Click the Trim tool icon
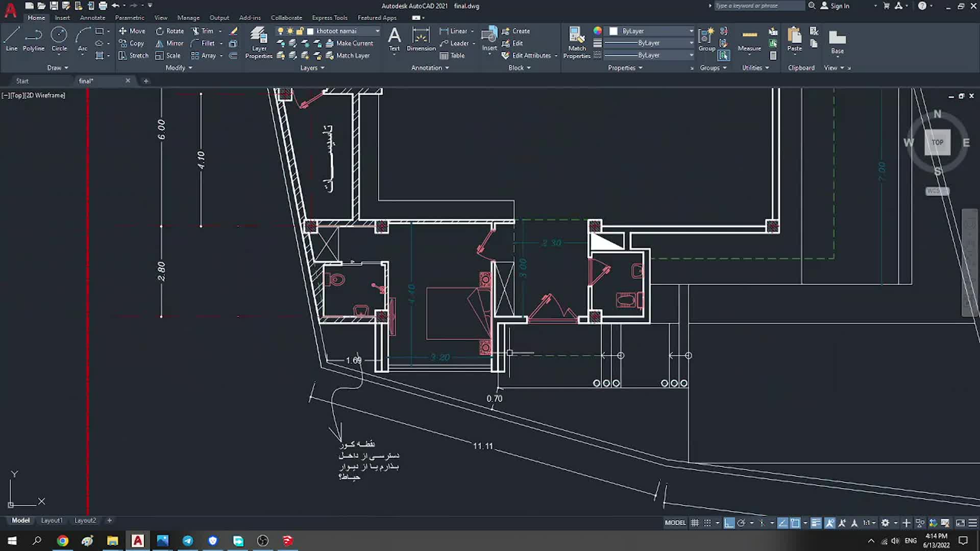 (x=196, y=31)
